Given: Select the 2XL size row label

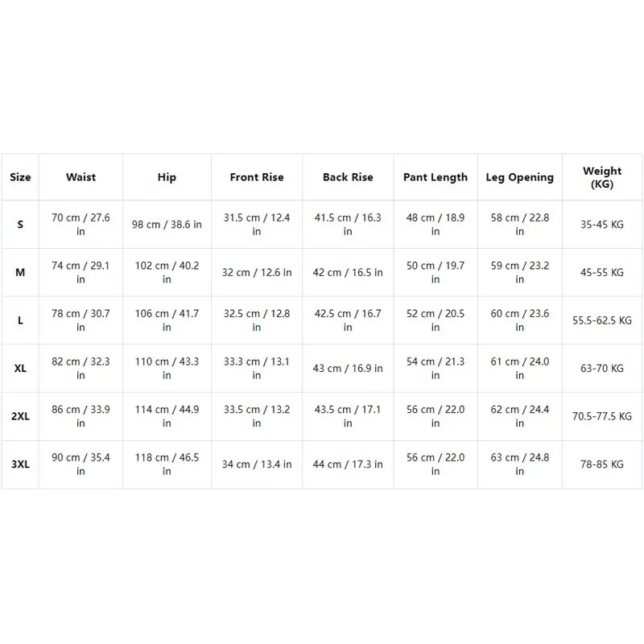Looking at the screenshot, I should pos(20,416).
